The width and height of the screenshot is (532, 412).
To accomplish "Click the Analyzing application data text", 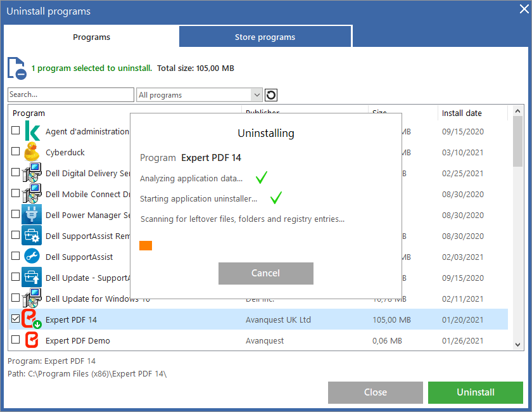I will 191,178.
